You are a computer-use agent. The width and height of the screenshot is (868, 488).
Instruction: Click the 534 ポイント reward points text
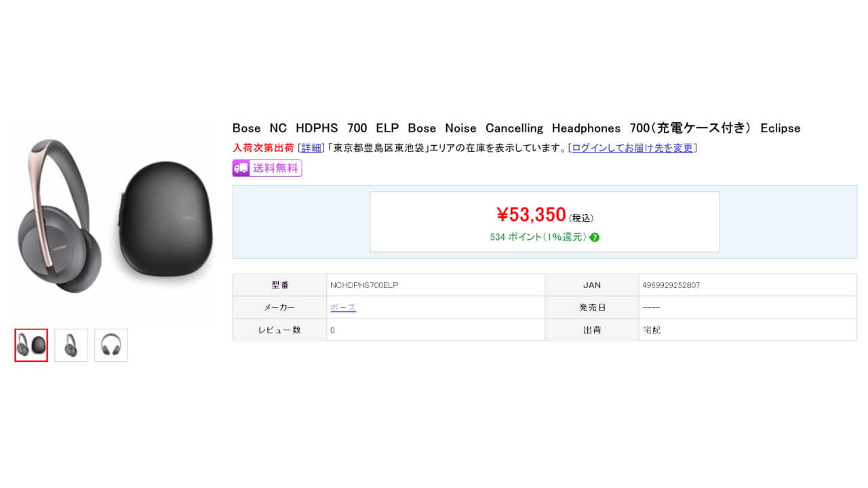(538, 237)
